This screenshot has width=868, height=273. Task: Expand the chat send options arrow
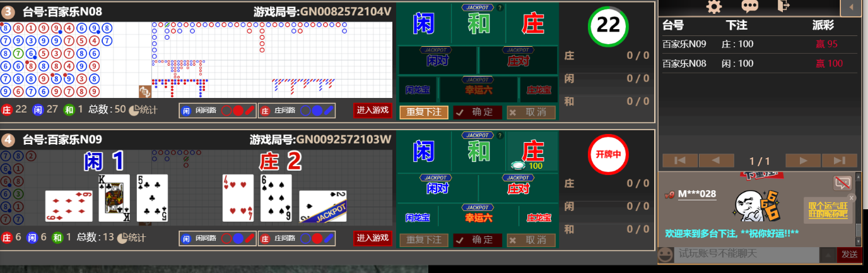point(828,254)
